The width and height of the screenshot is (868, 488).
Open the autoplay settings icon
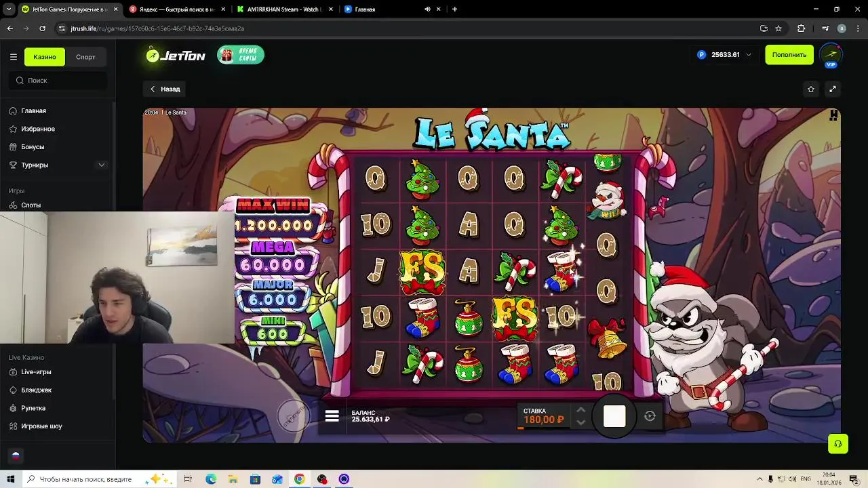pyautogui.click(x=650, y=416)
